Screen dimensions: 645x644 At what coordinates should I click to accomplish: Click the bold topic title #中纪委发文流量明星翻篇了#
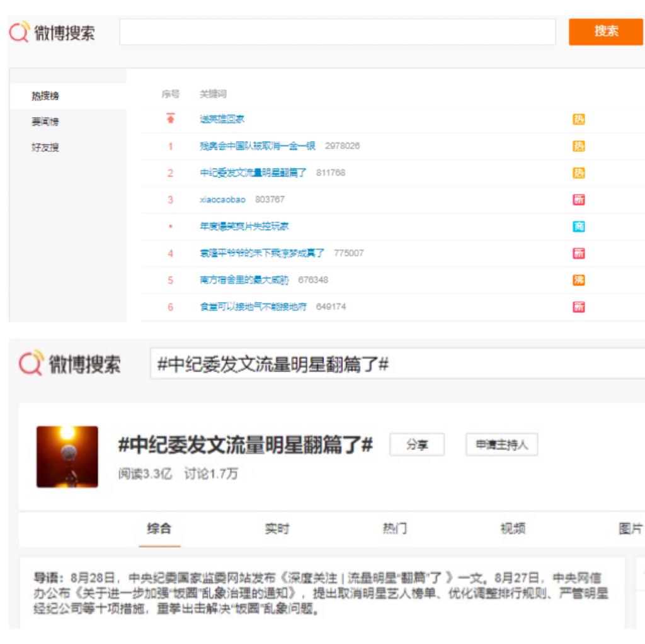246,445
